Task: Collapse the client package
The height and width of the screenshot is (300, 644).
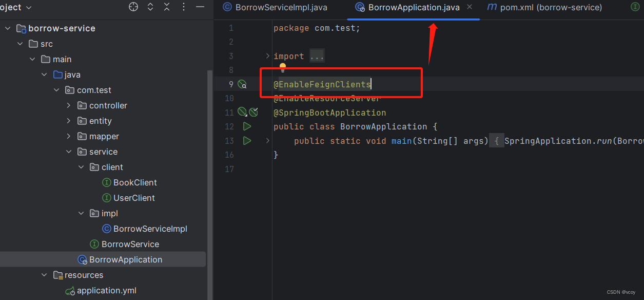Action: point(81,167)
